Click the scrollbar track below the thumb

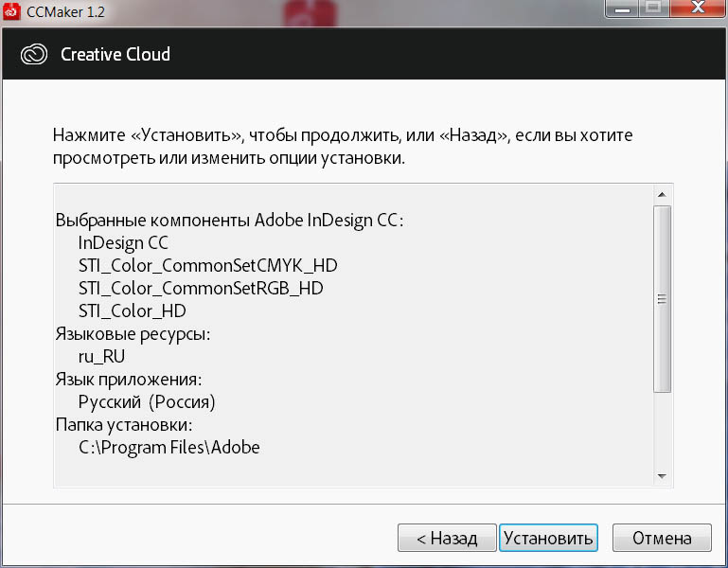(x=663, y=431)
